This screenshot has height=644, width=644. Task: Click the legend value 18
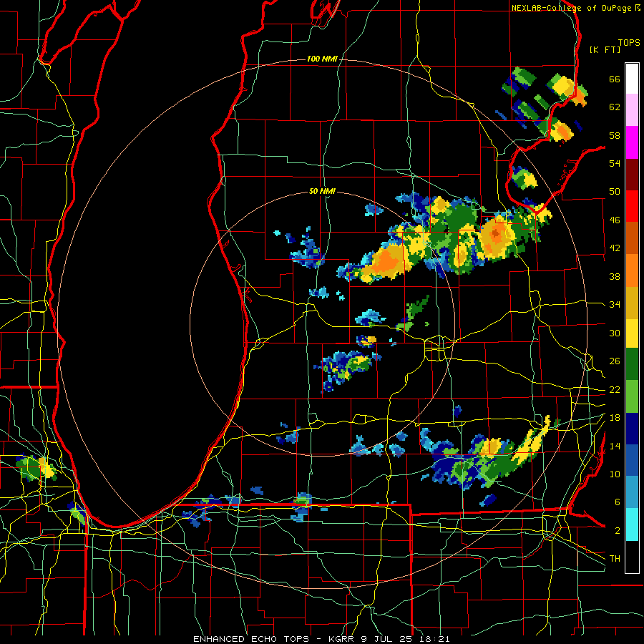click(x=615, y=418)
